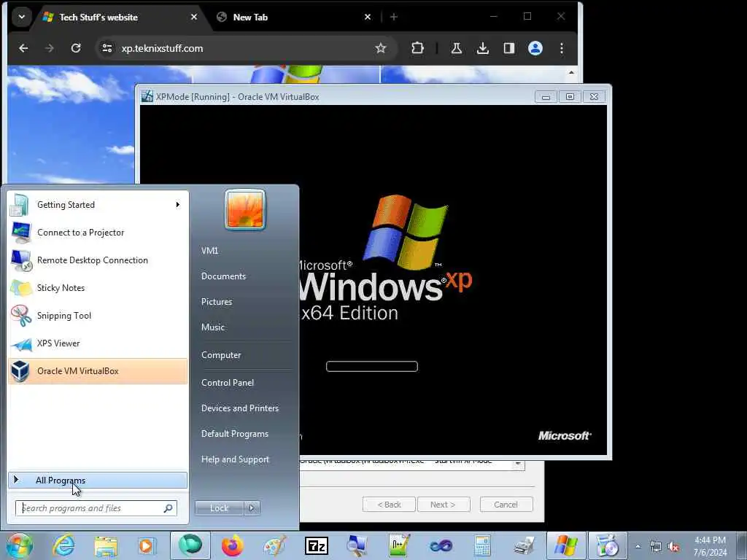
Task: Open the green round app on taskbar
Action: tap(190, 545)
